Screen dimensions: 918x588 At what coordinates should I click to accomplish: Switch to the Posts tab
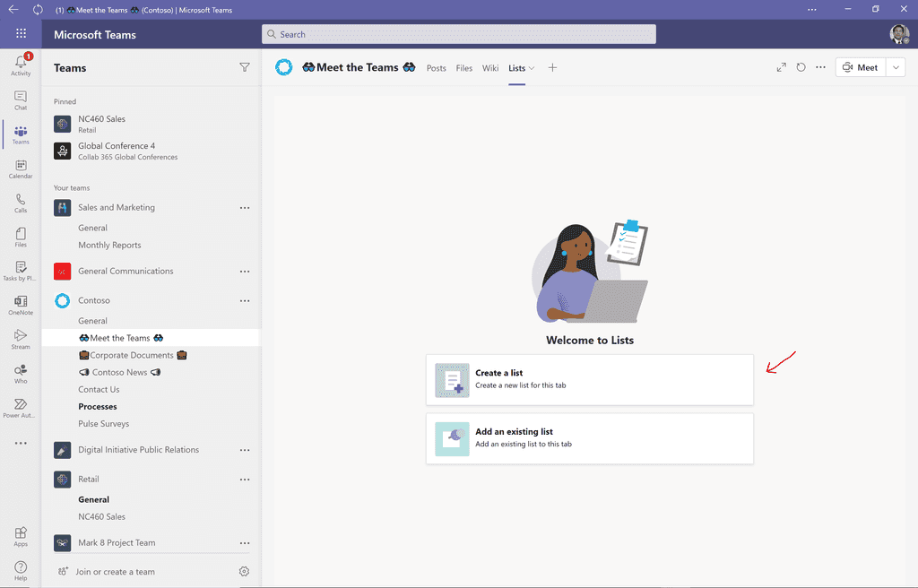(437, 68)
